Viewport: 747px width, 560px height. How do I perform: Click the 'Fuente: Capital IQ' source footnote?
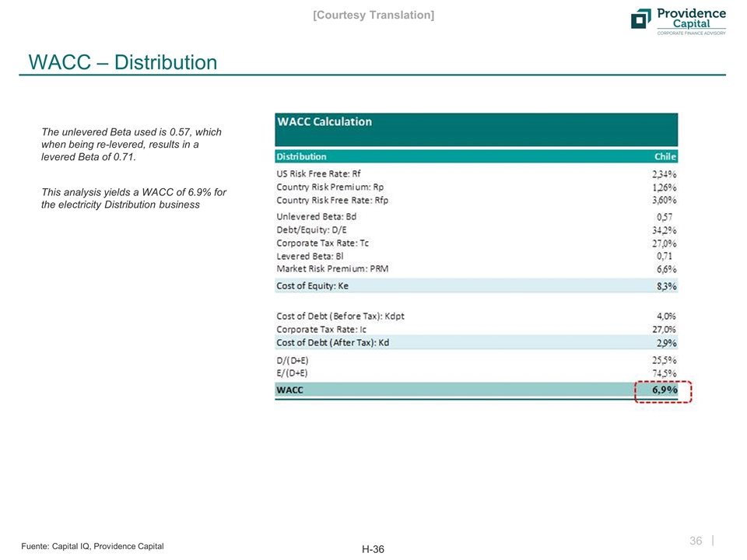[92, 546]
